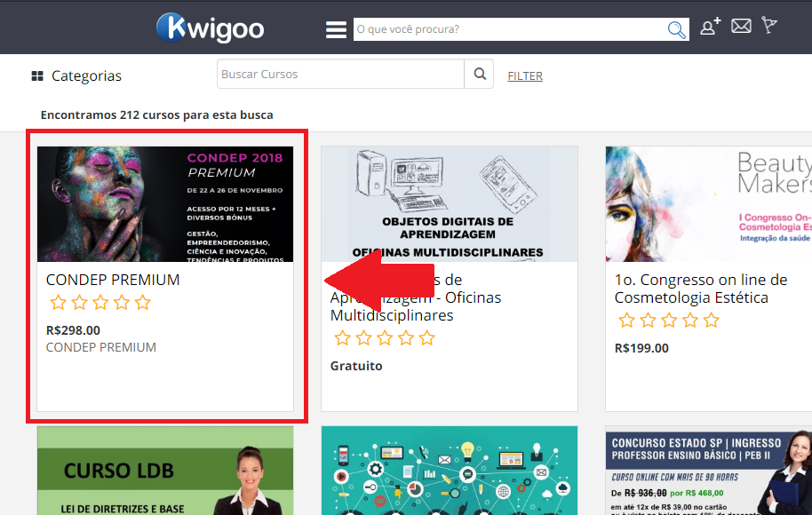Open the CONDEP 2018 Premium course image
Screen dimensions: 812x515
pyautogui.click(x=165, y=204)
